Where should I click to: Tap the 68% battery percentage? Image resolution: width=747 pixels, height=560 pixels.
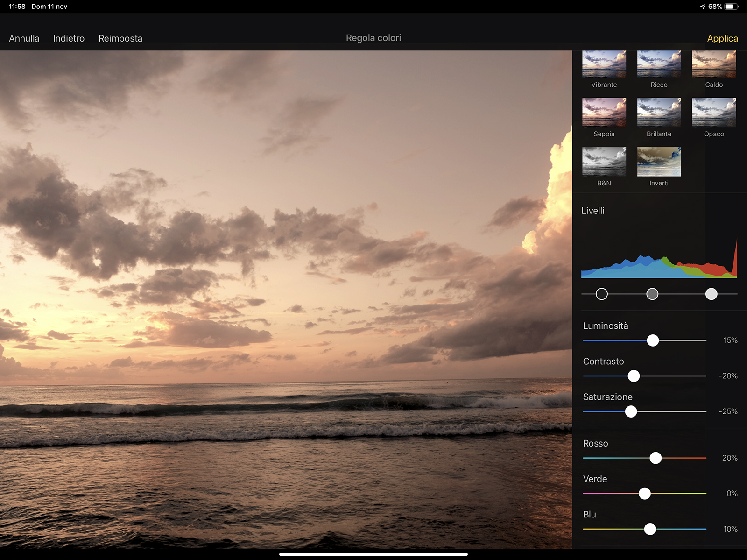(x=715, y=7)
